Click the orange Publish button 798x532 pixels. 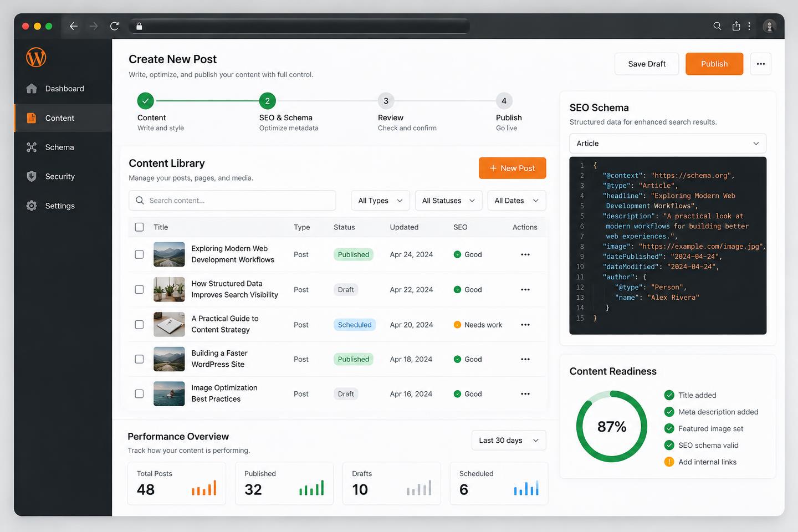[x=714, y=64]
